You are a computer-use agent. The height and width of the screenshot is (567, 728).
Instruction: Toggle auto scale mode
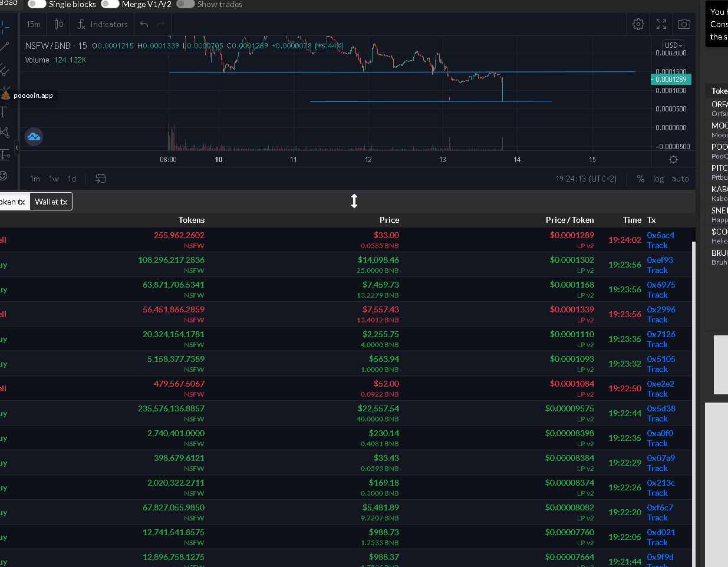click(680, 179)
